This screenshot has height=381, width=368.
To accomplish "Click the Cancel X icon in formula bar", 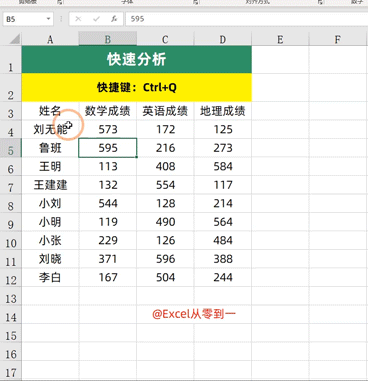I will click(x=78, y=19).
